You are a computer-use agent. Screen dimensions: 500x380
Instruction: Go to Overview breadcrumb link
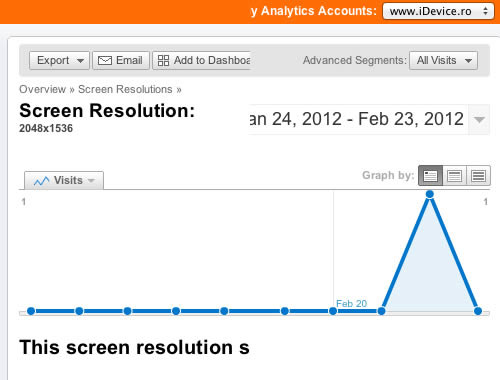(42, 89)
